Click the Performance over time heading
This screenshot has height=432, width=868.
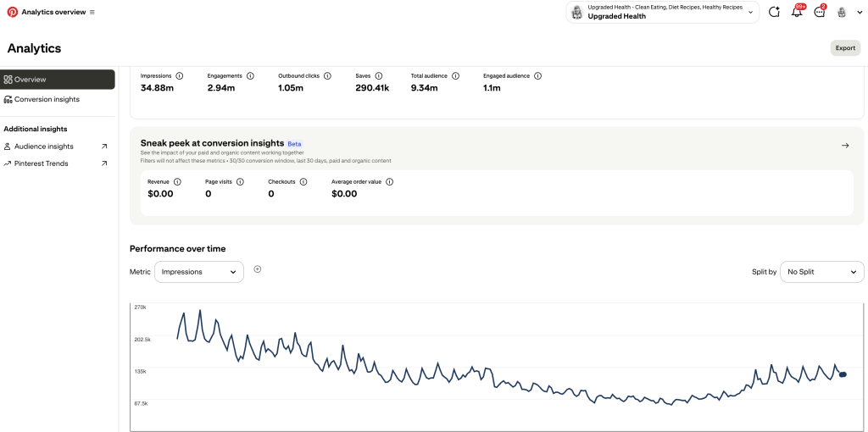tap(178, 249)
